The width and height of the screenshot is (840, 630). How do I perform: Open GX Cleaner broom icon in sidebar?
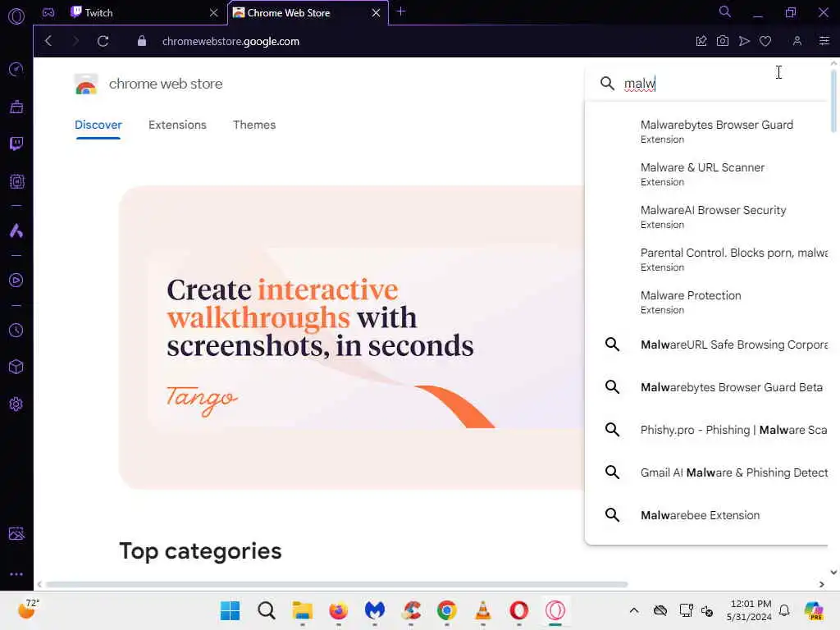click(x=16, y=107)
